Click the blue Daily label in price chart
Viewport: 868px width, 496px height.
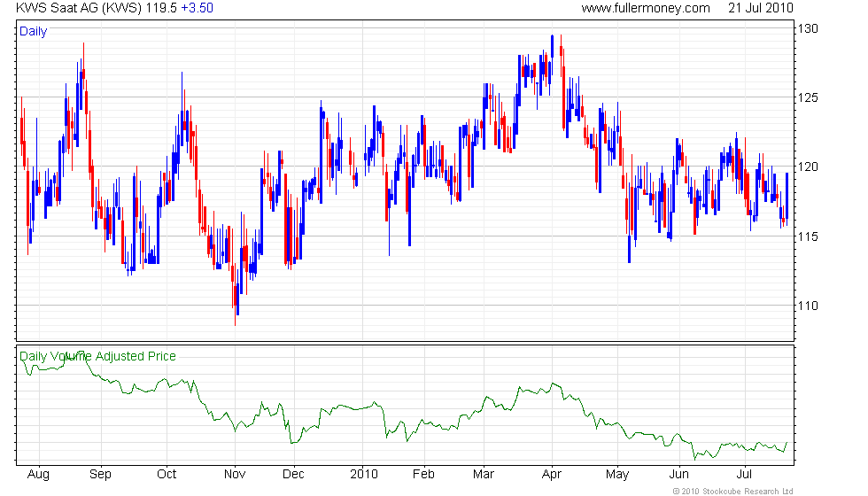(x=33, y=32)
